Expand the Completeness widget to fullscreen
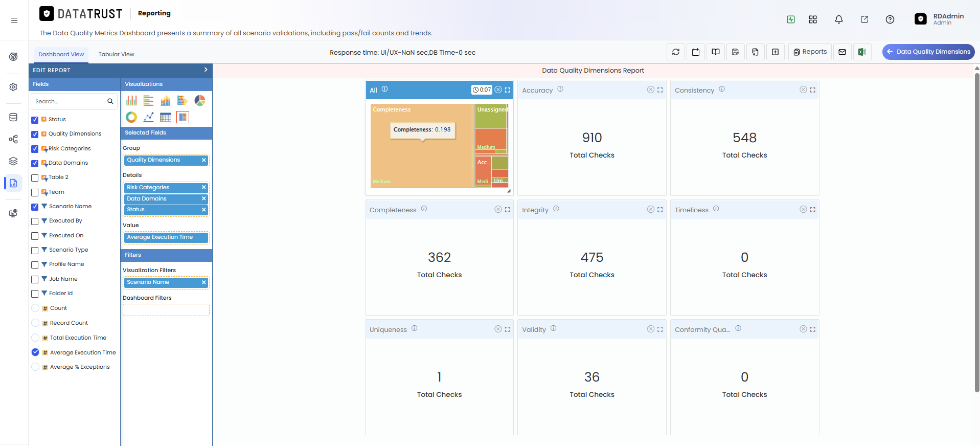Viewport: 980px width, 446px height. [508, 210]
